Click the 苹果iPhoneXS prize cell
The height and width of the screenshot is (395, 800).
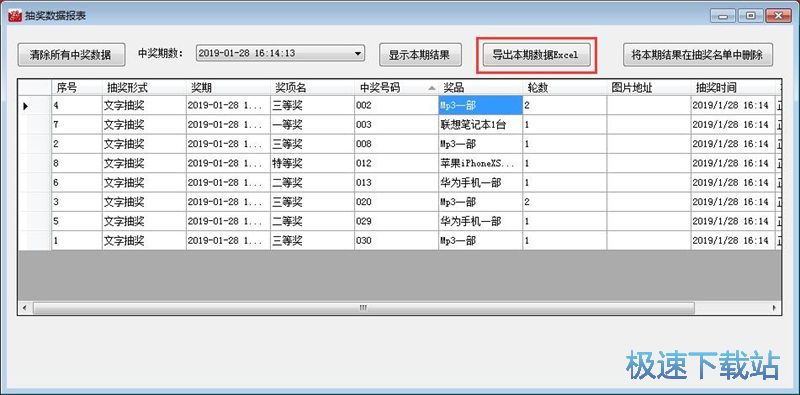pos(481,164)
